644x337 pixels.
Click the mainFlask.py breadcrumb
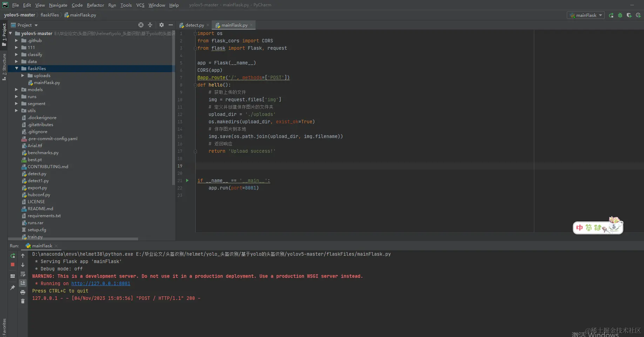click(x=80, y=15)
